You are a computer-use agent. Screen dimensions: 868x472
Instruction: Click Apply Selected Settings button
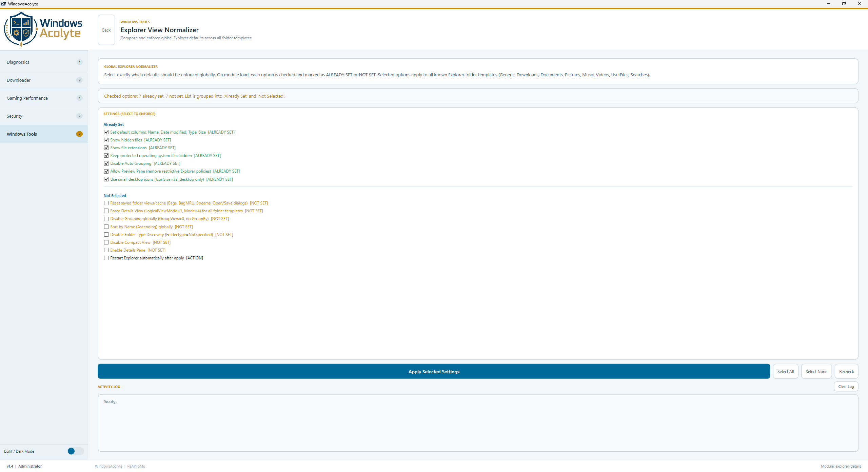coord(434,372)
